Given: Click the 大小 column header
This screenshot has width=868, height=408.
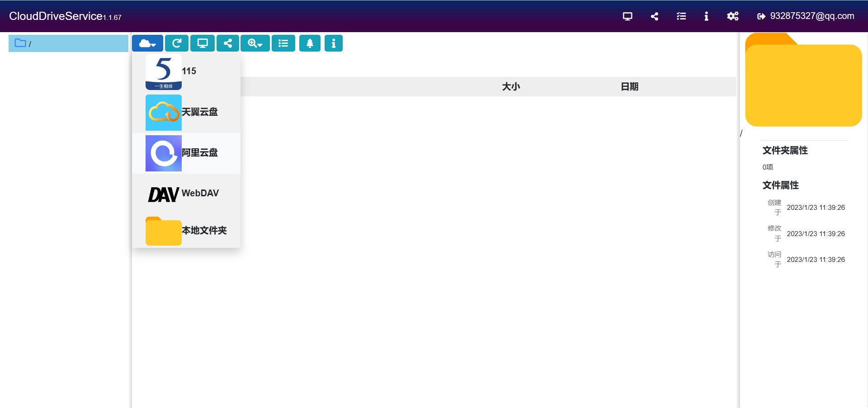Looking at the screenshot, I should 511,86.
